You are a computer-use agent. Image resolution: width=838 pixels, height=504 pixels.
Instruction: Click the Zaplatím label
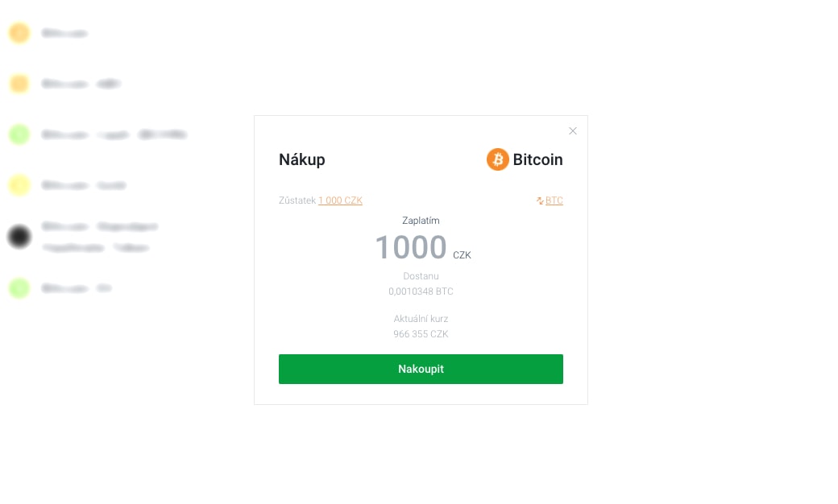pos(421,221)
